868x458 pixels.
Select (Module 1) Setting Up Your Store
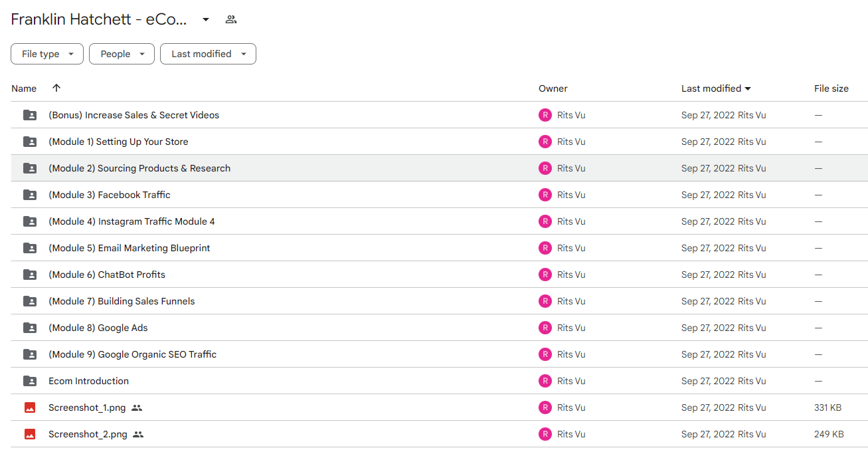(x=118, y=142)
